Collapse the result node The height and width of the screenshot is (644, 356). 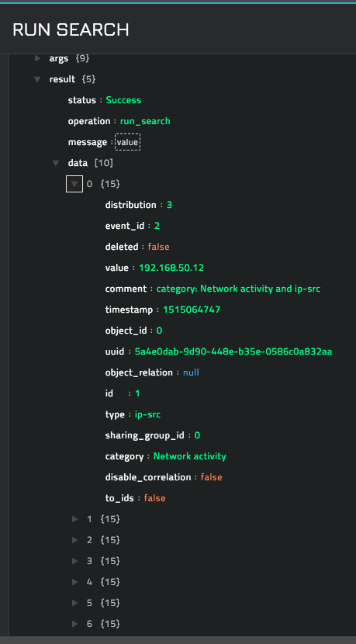click(x=38, y=79)
